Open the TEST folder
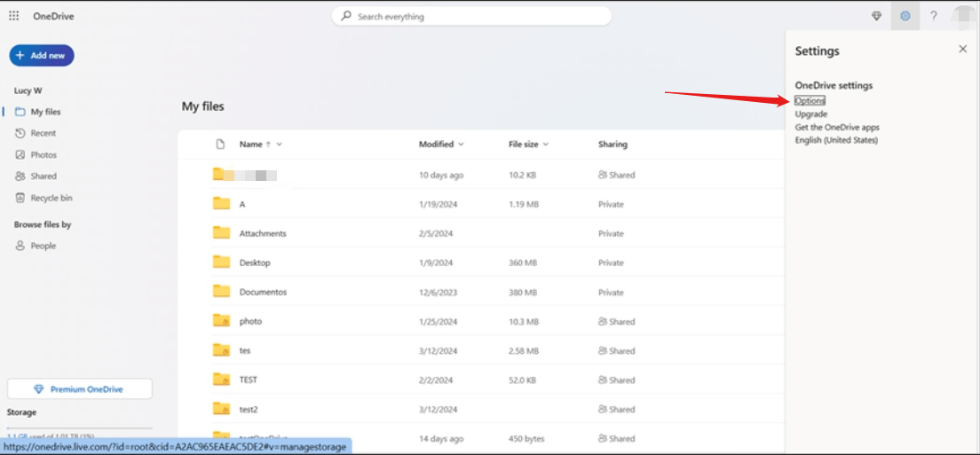 click(249, 380)
